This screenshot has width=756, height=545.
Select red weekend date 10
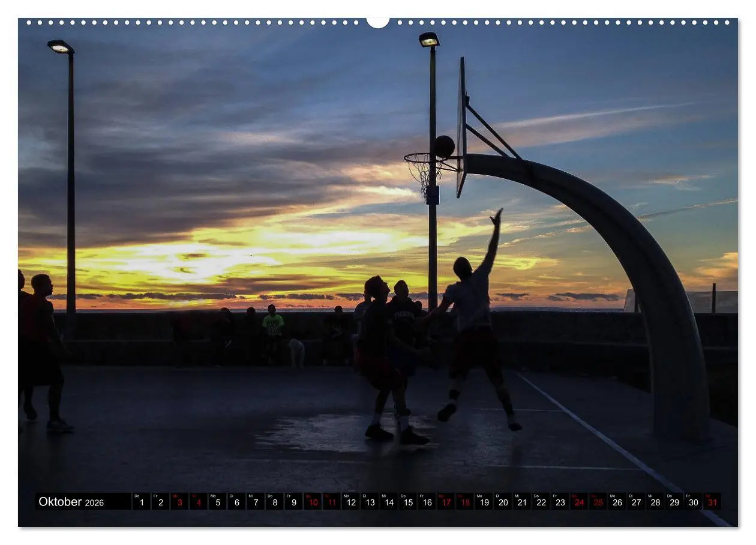[312, 503]
